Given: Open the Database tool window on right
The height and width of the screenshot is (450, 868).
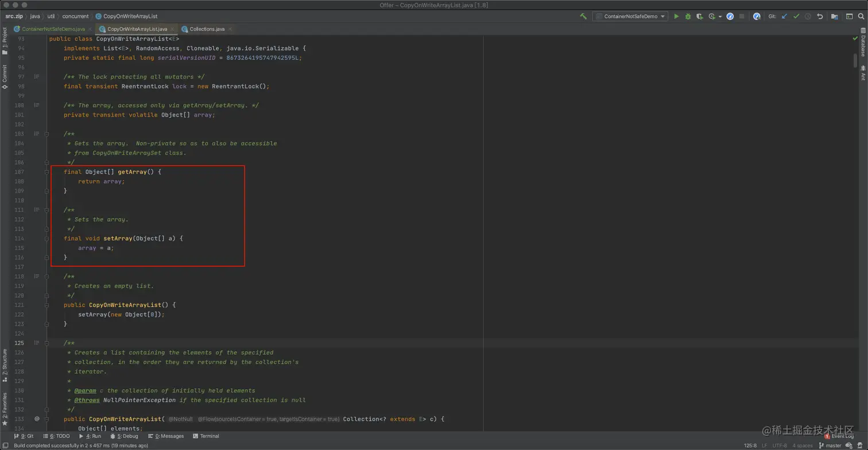Looking at the screenshot, I should (863, 43).
